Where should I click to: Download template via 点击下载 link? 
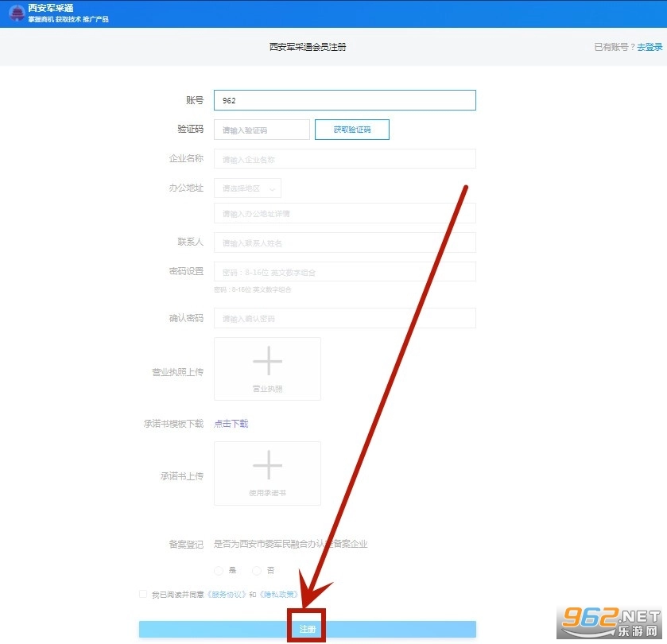[231, 424]
